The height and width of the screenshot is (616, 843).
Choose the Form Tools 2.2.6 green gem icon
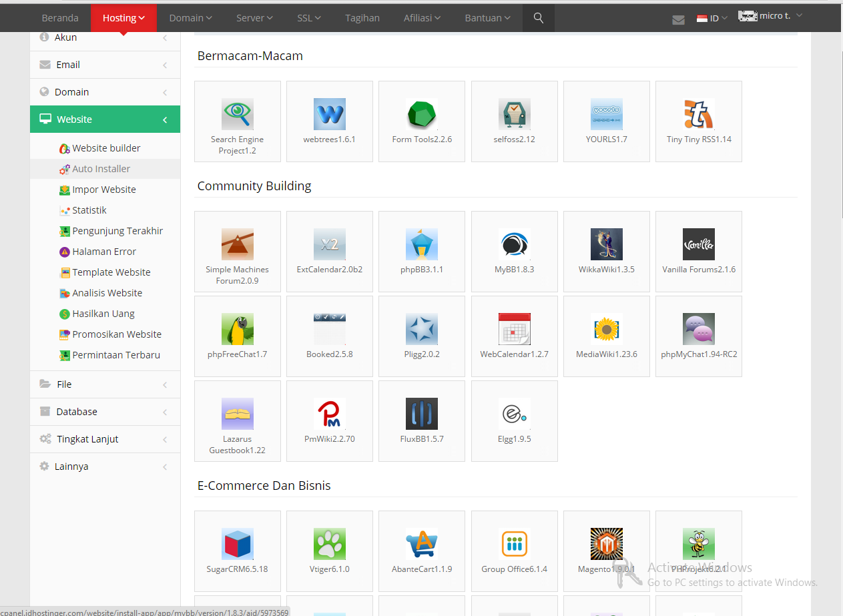422,114
